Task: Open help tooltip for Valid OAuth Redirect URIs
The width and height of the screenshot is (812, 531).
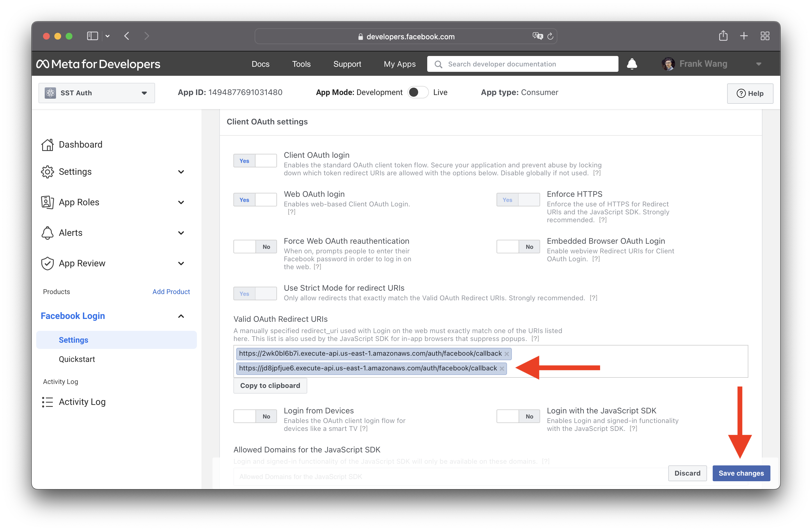Action: click(x=535, y=339)
